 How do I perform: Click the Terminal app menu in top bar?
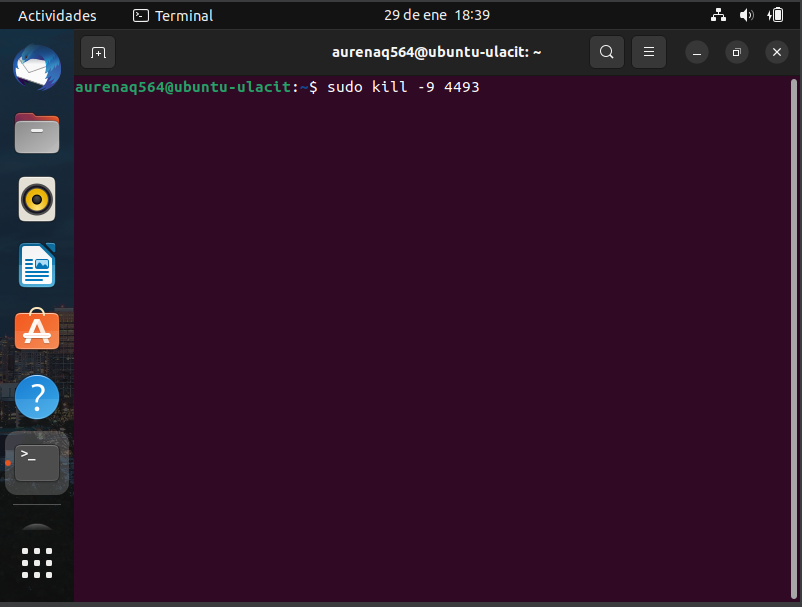coord(172,15)
